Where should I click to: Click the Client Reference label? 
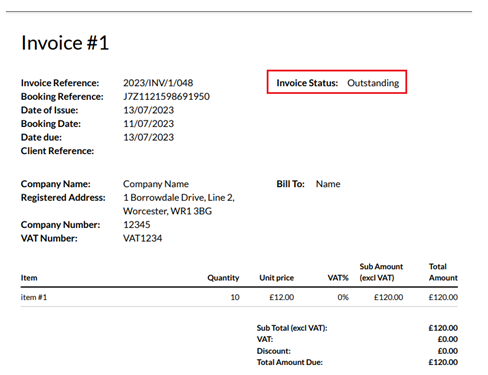[57, 151]
